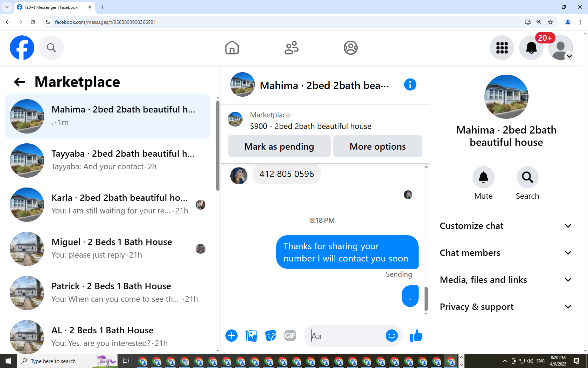
Task: Mute this conversation with the bell icon
Action: tap(483, 177)
